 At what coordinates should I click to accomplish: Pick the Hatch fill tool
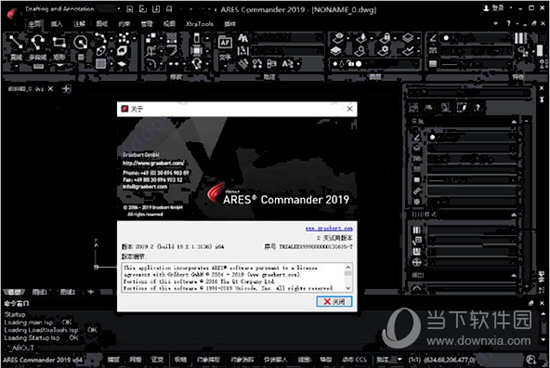pyautogui.click(x=101, y=64)
